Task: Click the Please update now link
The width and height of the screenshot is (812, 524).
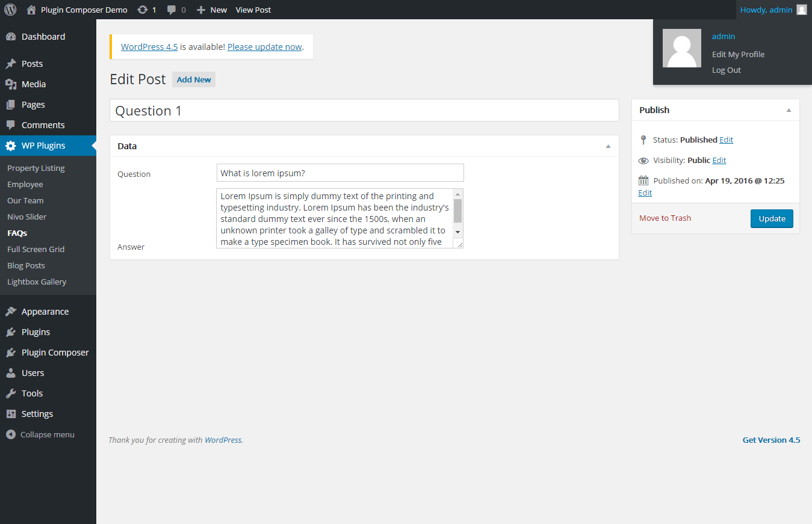Action: (x=265, y=47)
